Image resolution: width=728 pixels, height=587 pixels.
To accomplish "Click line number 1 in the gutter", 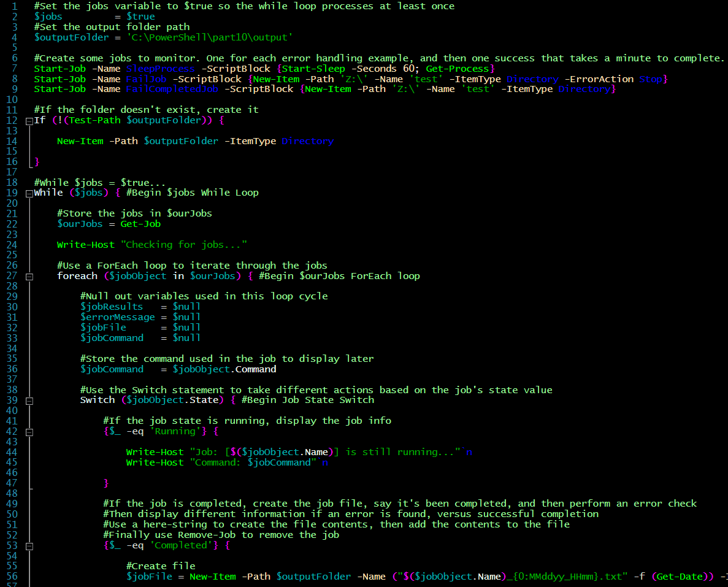I will tap(15, 6).
